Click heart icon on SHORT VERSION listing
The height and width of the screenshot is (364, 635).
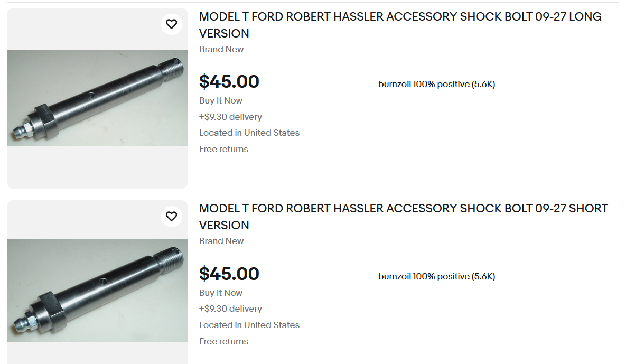171,217
